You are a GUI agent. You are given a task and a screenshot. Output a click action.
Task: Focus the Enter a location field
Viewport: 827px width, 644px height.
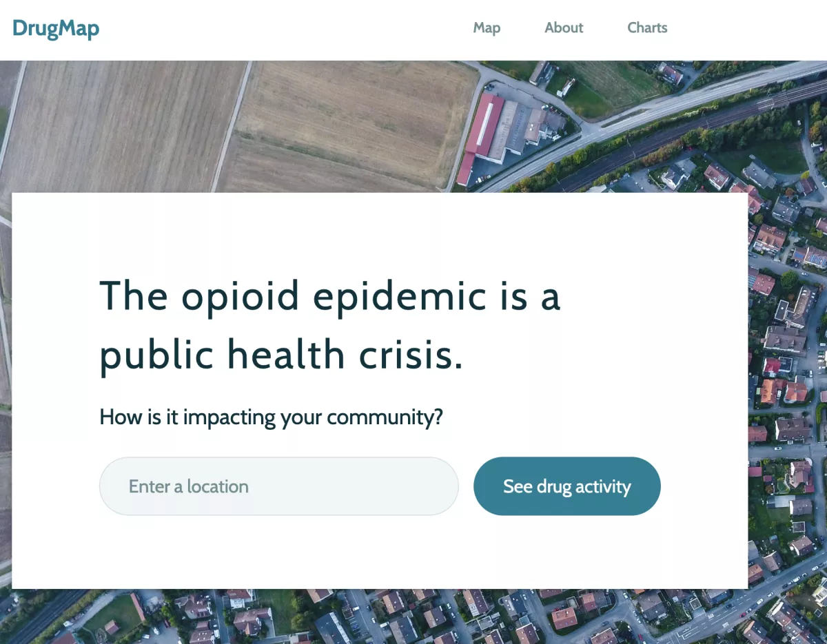[279, 486]
